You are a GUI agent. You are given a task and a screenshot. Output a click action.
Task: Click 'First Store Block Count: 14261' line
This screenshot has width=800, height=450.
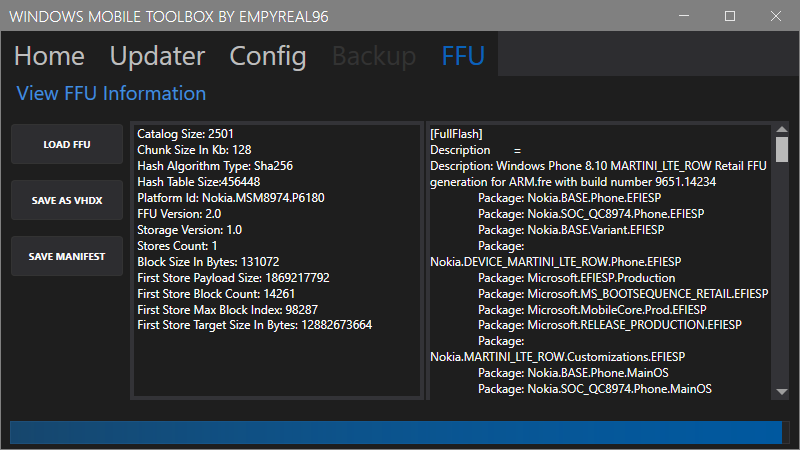tap(216, 294)
